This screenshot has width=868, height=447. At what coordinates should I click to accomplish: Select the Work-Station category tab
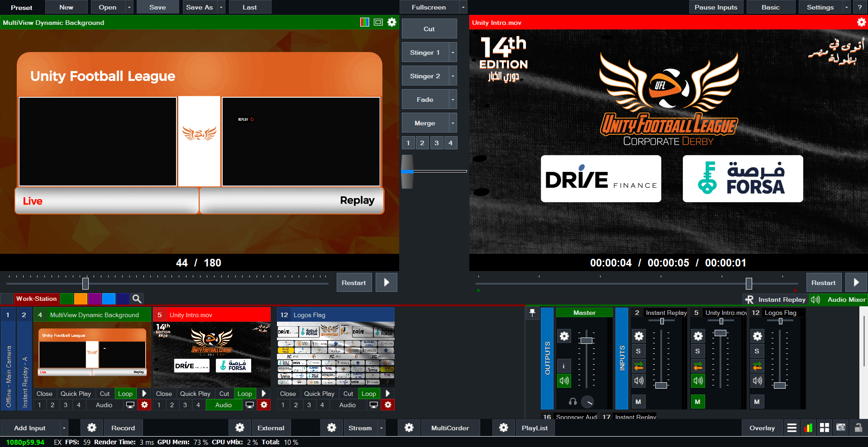tap(36, 299)
